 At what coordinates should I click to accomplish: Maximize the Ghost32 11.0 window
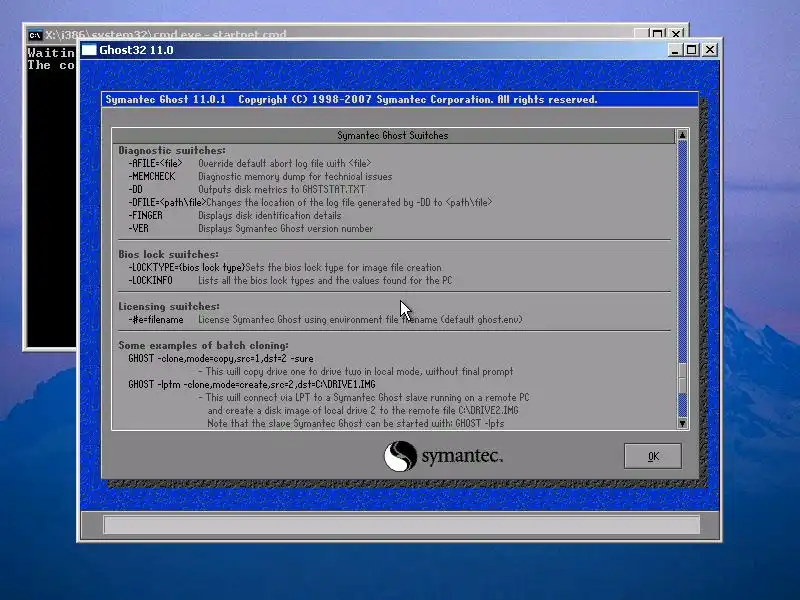(x=691, y=50)
